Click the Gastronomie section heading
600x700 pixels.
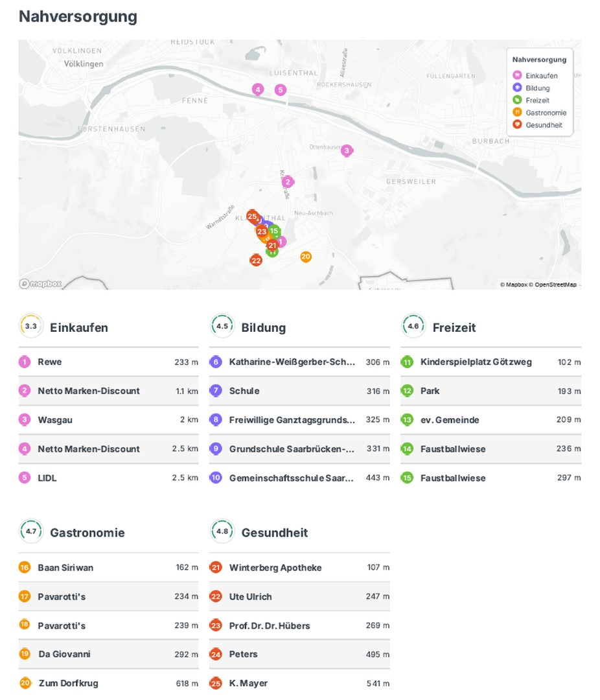pyautogui.click(x=87, y=532)
